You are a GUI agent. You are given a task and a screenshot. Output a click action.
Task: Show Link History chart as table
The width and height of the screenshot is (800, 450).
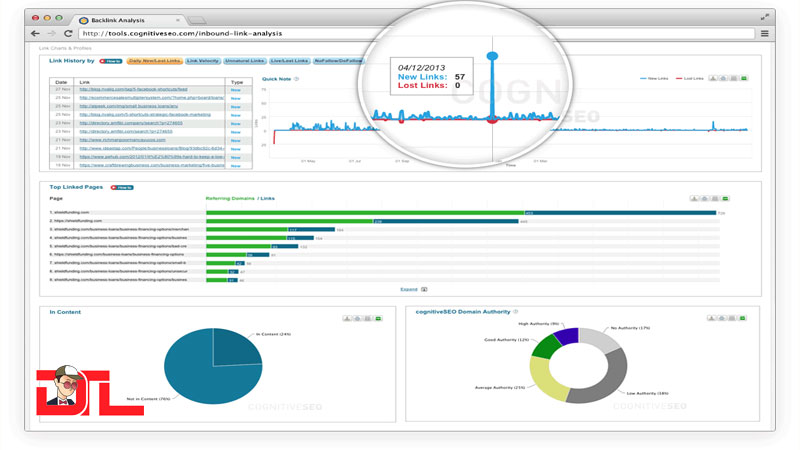click(x=734, y=79)
